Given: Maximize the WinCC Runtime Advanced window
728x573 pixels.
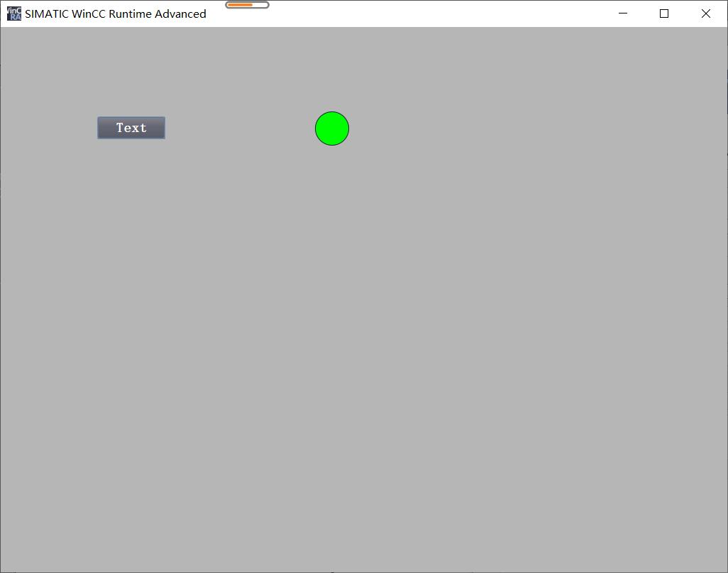Looking at the screenshot, I should pos(664,13).
